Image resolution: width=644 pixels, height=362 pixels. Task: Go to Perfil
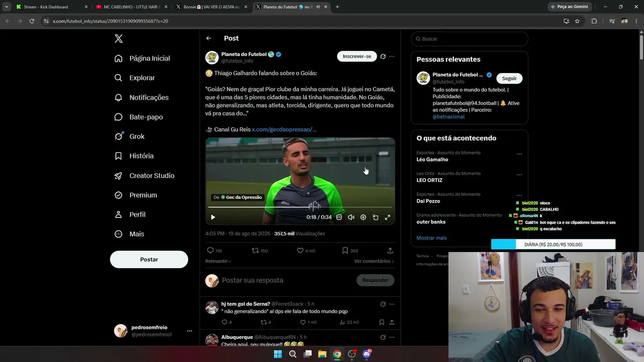[x=130, y=215]
